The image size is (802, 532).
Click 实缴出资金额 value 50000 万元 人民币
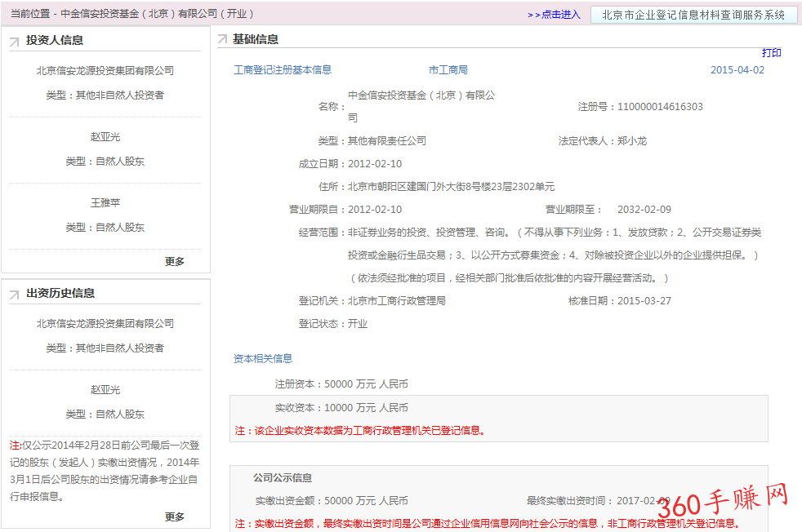click(x=366, y=501)
